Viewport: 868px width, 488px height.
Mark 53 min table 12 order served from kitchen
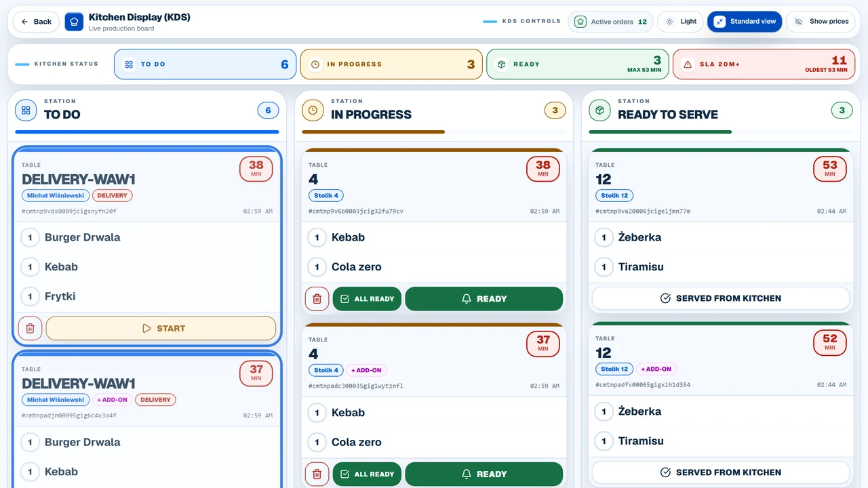721,298
